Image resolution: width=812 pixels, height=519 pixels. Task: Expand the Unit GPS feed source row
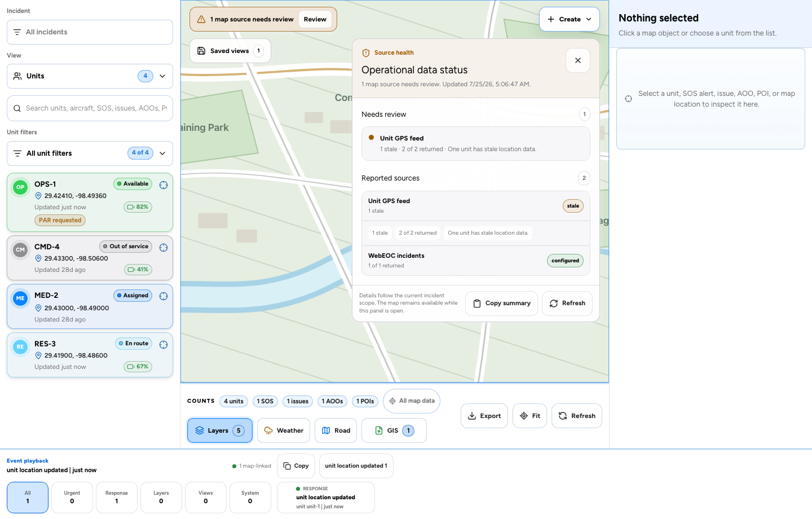pos(475,206)
